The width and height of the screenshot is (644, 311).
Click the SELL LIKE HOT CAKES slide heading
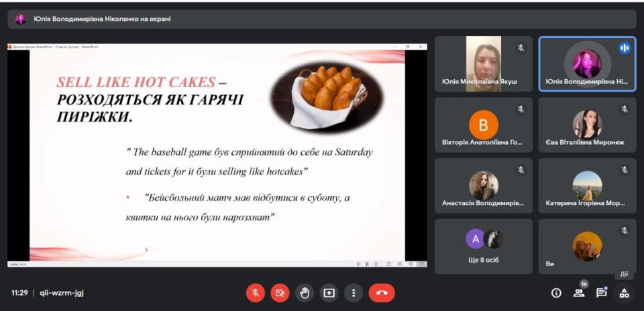coord(136,82)
